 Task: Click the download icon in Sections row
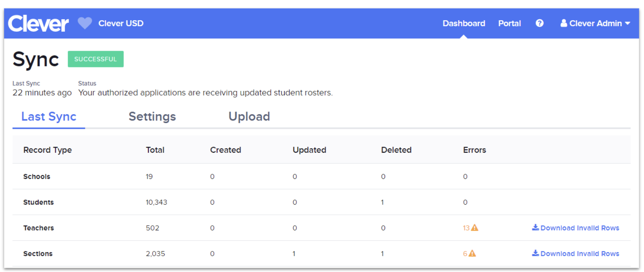(x=536, y=254)
